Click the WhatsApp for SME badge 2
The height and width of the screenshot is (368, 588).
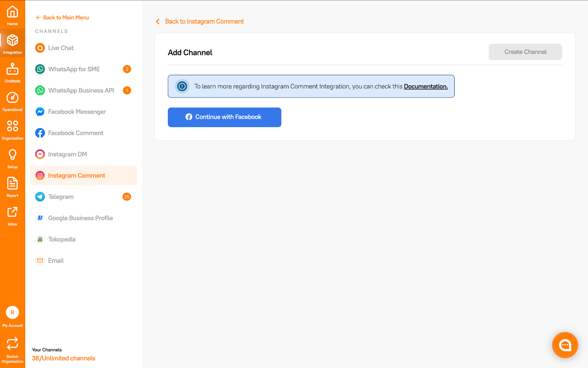(127, 69)
